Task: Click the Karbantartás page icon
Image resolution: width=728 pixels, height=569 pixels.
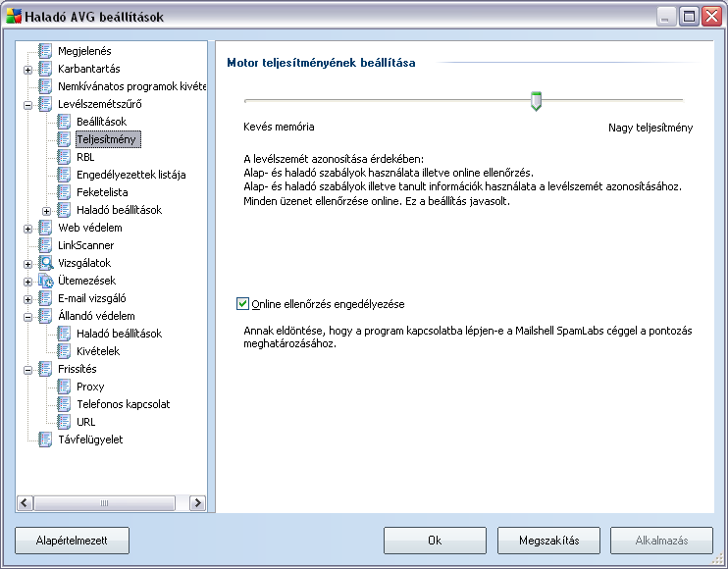Action: click(x=45, y=69)
